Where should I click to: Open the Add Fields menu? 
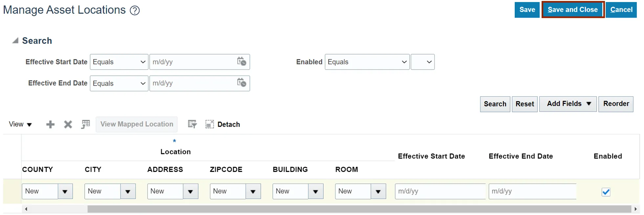point(568,104)
